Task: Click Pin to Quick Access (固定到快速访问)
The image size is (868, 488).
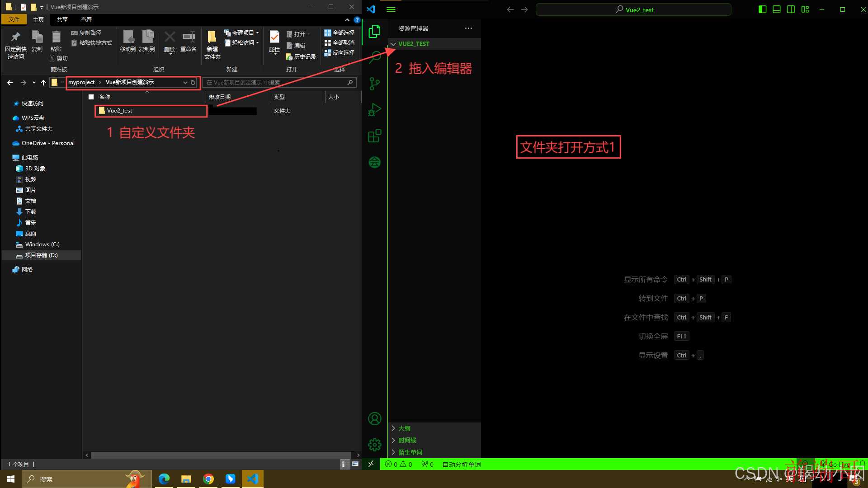Action: (x=16, y=45)
